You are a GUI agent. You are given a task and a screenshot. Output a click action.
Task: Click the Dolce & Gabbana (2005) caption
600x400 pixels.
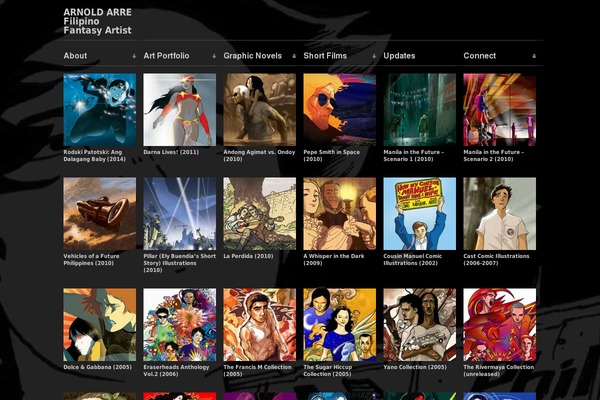click(98, 367)
